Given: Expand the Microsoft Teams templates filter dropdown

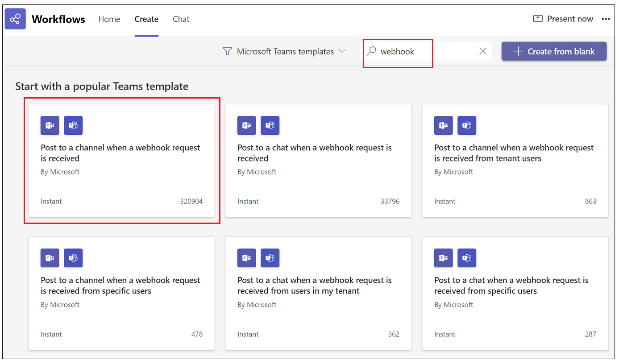Looking at the screenshot, I should click(x=284, y=51).
